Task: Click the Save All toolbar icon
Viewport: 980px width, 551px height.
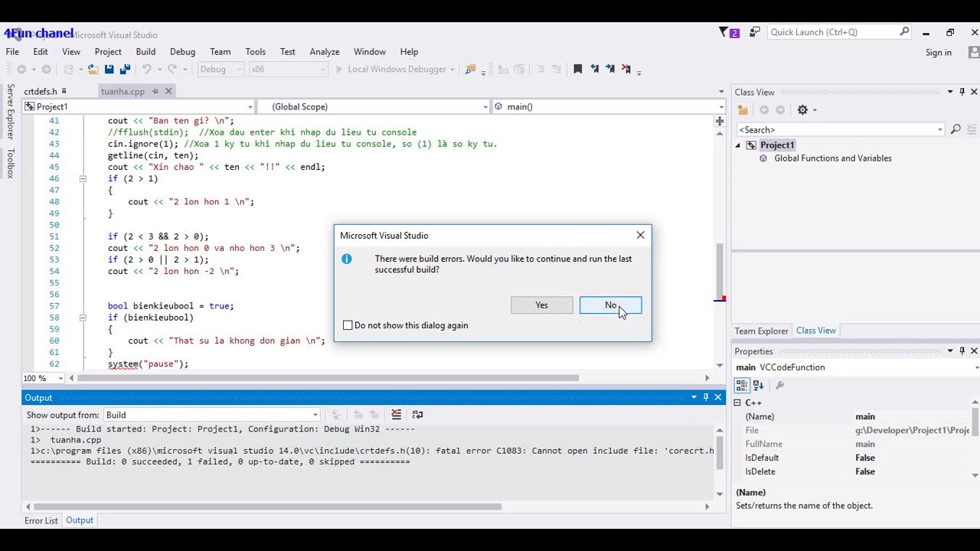Action: [x=125, y=70]
